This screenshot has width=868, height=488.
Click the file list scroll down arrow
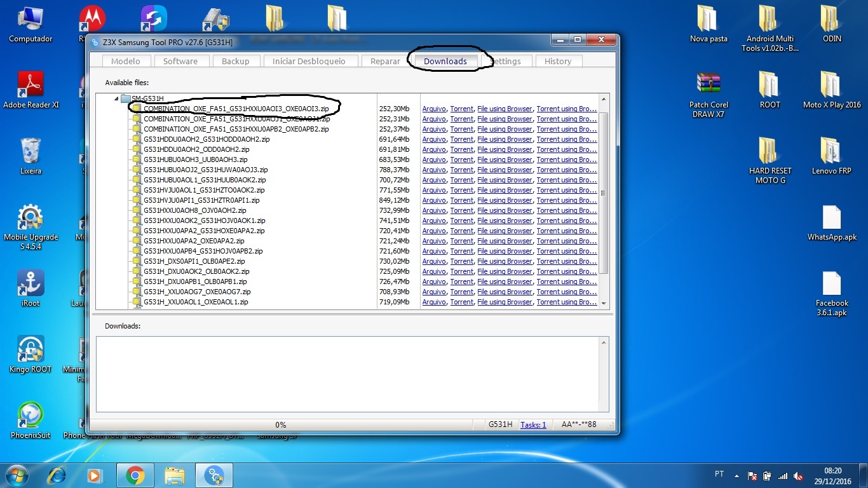(x=604, y=303)
